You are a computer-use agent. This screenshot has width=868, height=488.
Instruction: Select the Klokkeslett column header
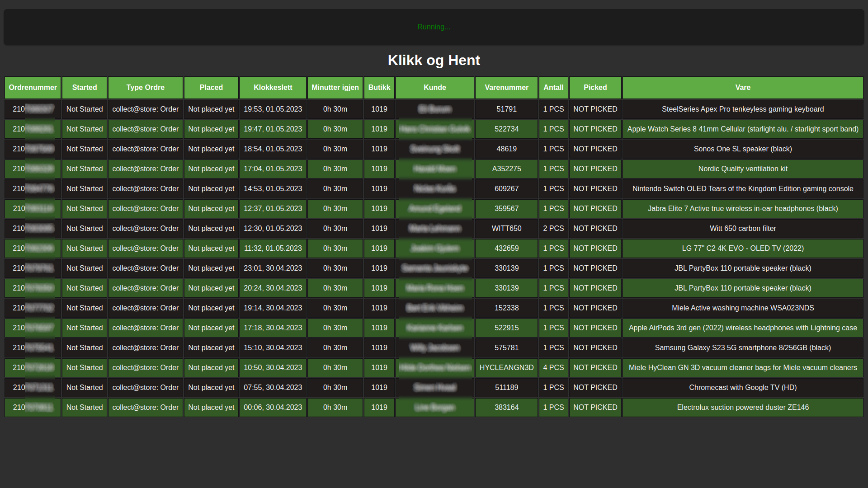click(x=273, y=88)
